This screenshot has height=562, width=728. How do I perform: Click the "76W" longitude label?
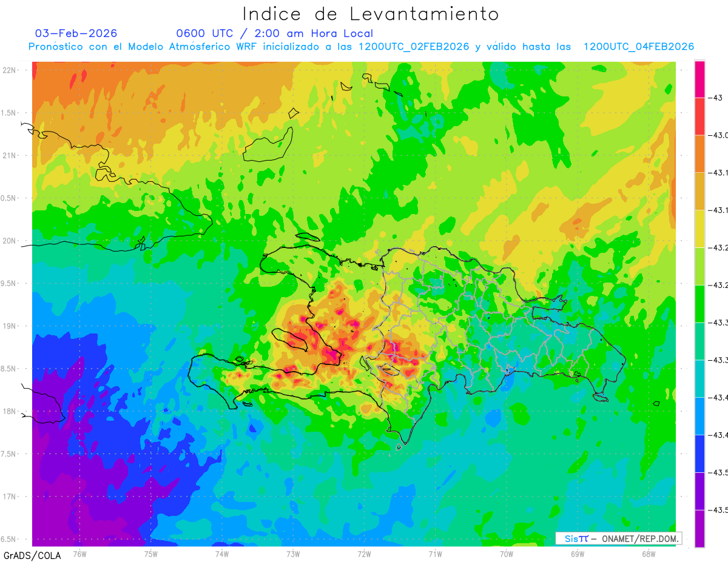pos(79,554)
